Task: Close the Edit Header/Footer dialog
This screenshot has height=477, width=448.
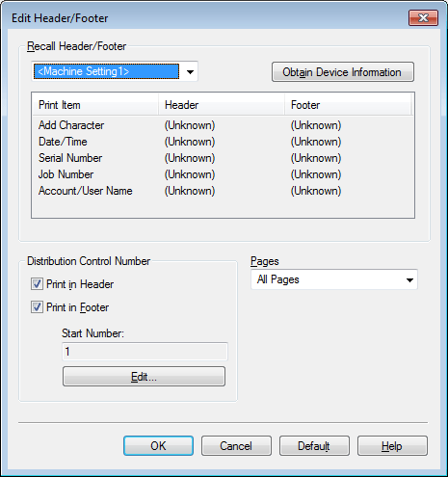Action: click(423, 17)
